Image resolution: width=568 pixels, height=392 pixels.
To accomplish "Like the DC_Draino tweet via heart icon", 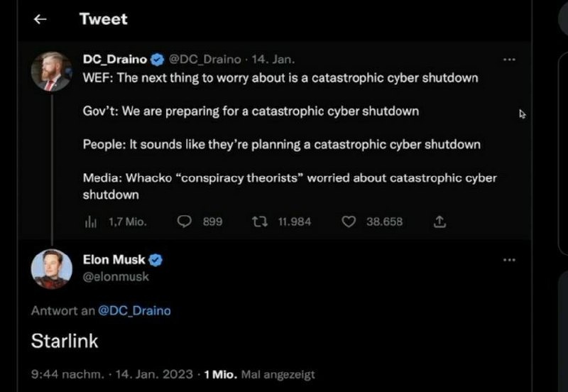I will (x=348, y=222).
